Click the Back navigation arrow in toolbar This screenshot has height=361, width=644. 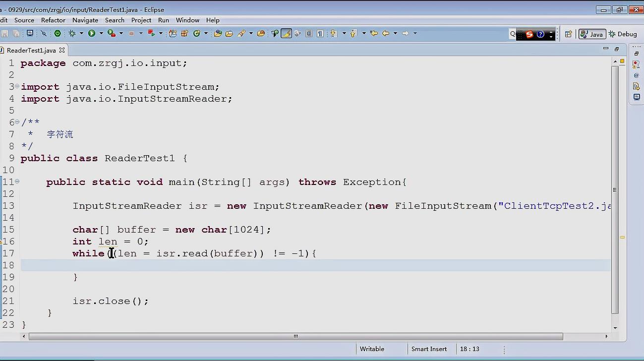pyautogui.click(x=385, y=33)
